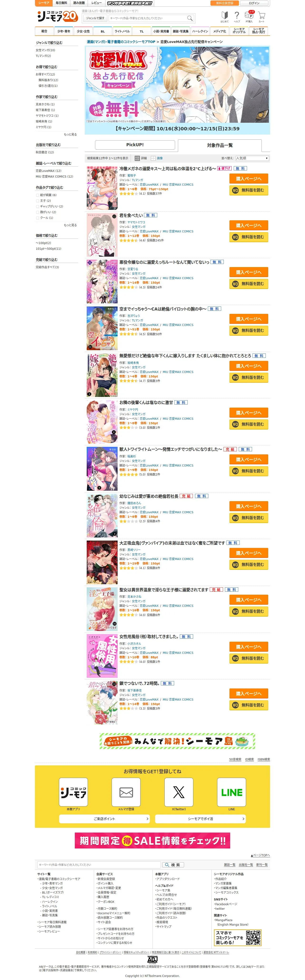Open the 人気順 sort dropdown
Image resolution: width=305 pixels, height=980 pixels.
252,158
